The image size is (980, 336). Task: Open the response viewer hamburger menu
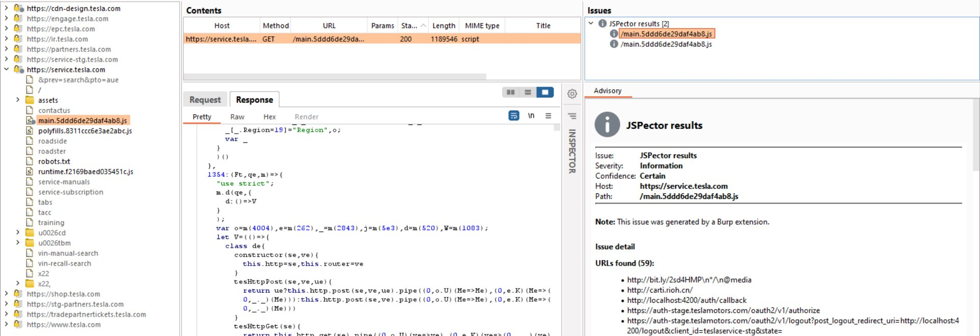548,116
